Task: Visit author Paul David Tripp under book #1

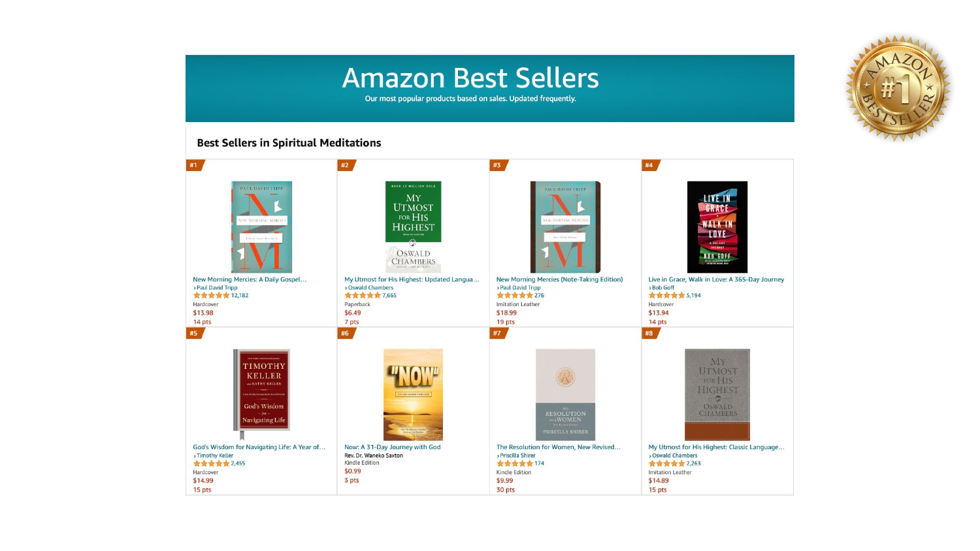Action: (217, 287)
